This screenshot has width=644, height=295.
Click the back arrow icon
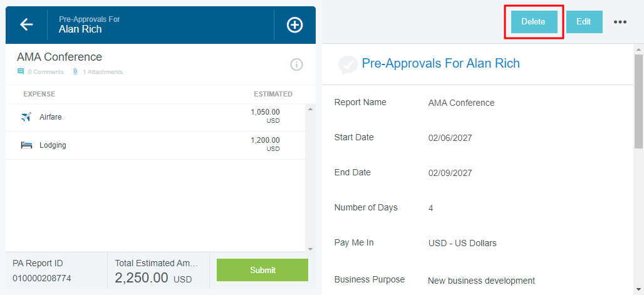[x=26, y=24]
